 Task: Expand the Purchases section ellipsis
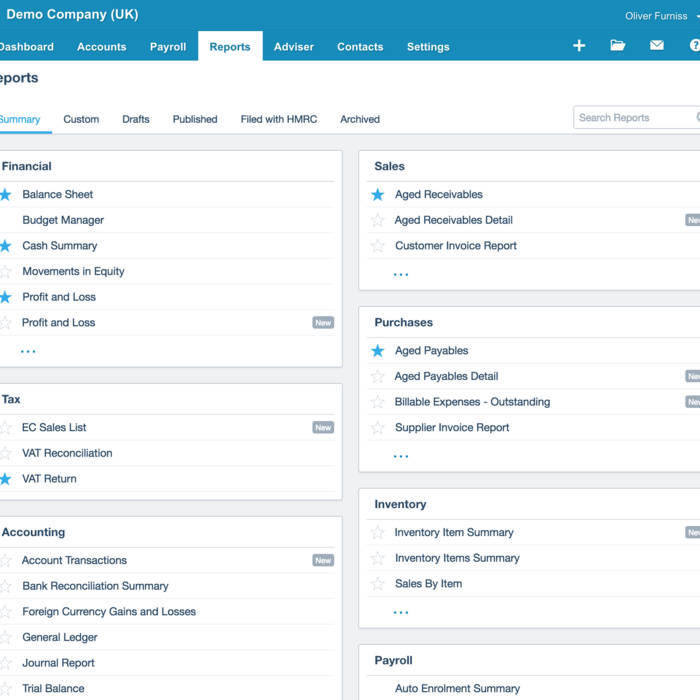[401, 456]
